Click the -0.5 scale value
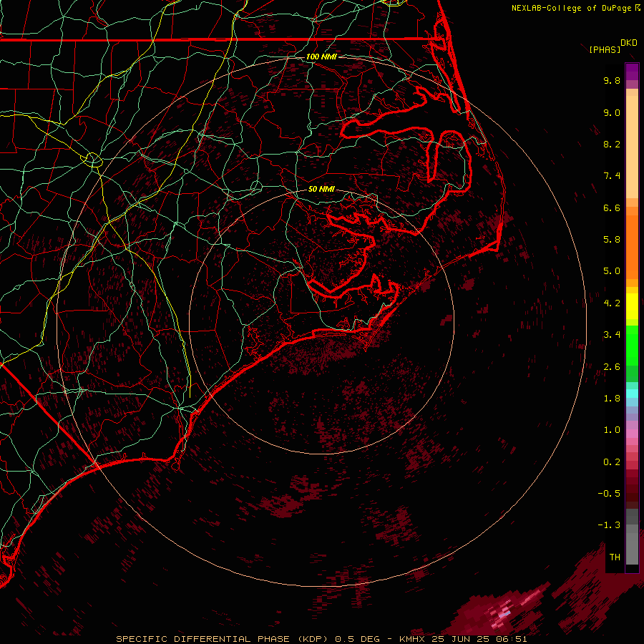The height and width of the screenshot is (644, 644). [609, 494]
